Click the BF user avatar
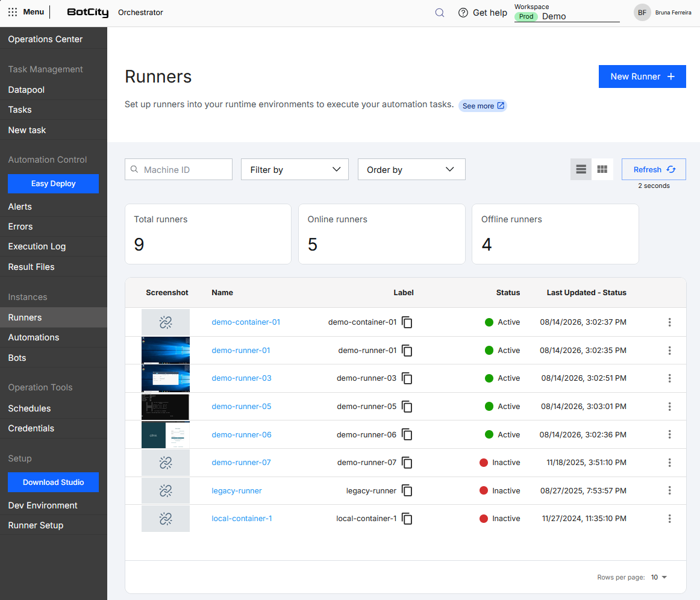 [x=642, y=13]
